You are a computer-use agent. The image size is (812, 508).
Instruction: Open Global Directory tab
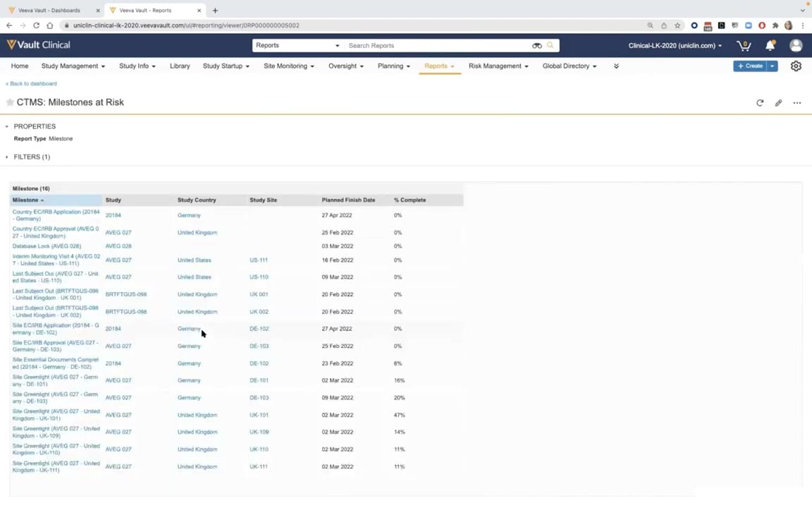coord(569,66)
